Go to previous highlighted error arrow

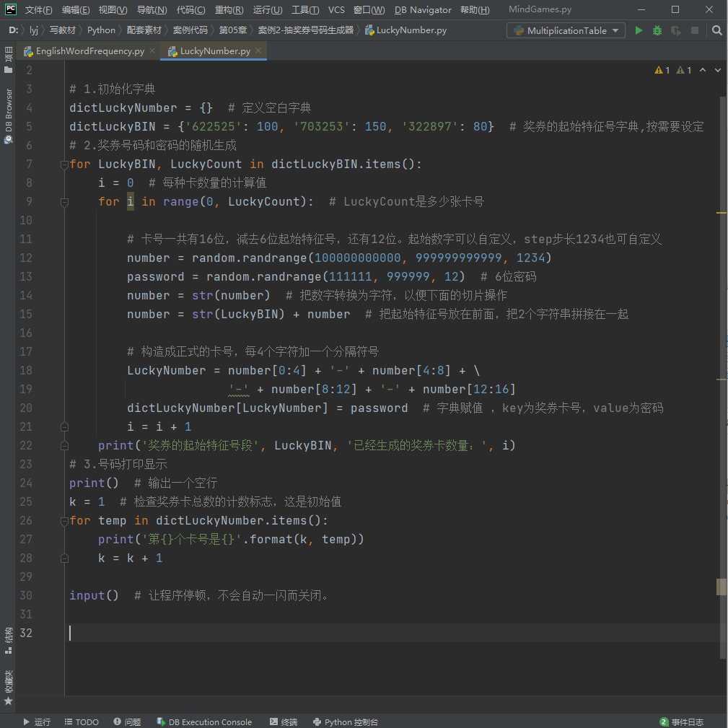click(703, 70)
